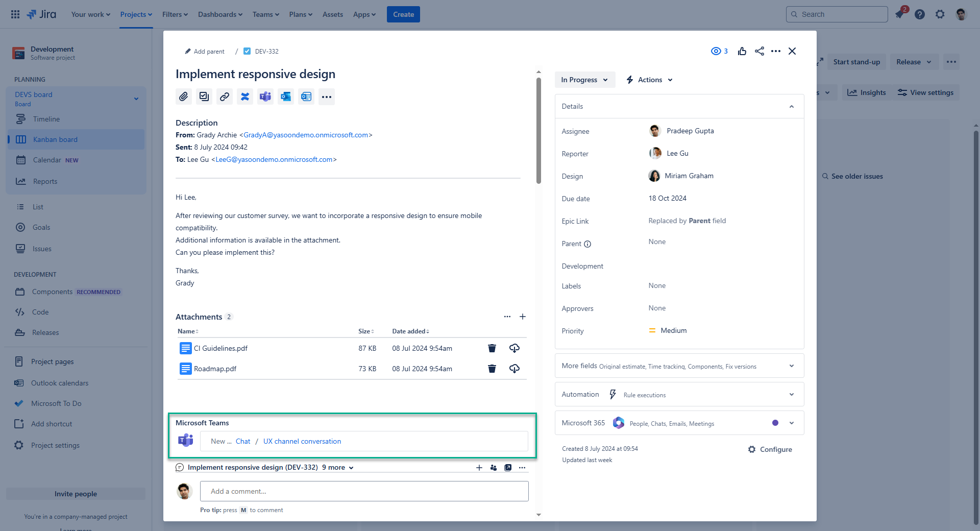The width and height of the screenshot is (980, 531).
Task: Open the UX channel conversation link
Action: pyautogui.click(x=302, y=441)
